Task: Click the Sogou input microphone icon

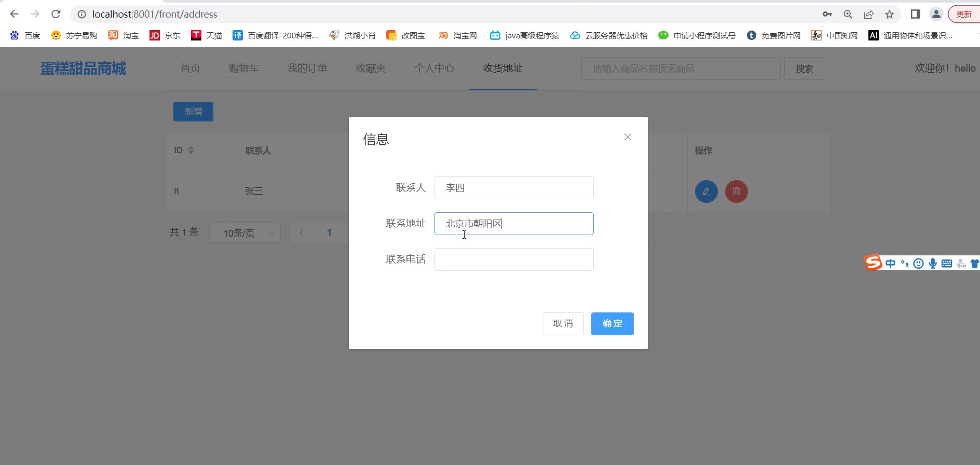Action: pyautogui.click(x=933, y=264)
